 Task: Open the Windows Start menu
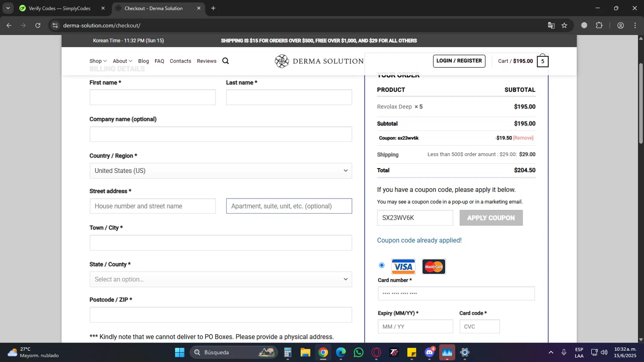(179, 353)
